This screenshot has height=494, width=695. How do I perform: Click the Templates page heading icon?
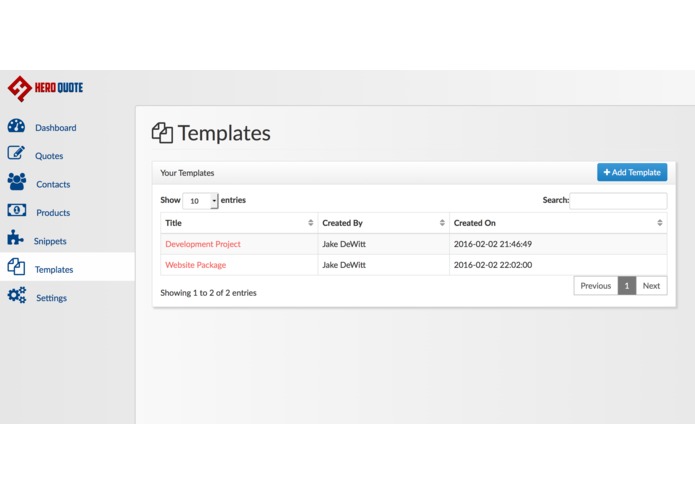coord(162,133)
